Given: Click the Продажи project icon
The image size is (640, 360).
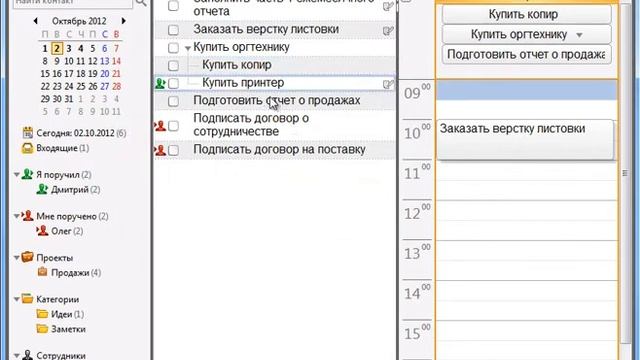Looking at the screenshot, I should pos(42,272).
